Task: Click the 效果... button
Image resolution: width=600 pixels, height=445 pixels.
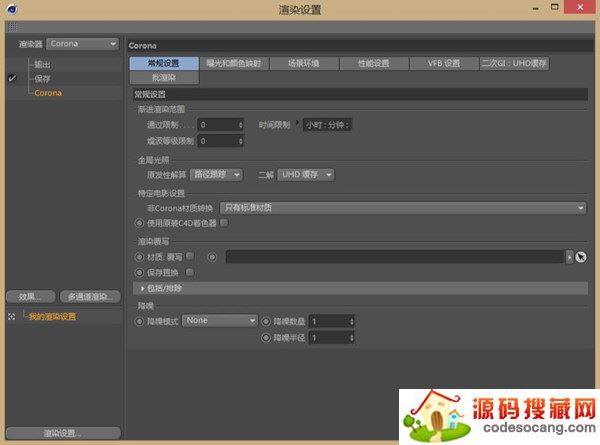Action: (x=28, y=297)
